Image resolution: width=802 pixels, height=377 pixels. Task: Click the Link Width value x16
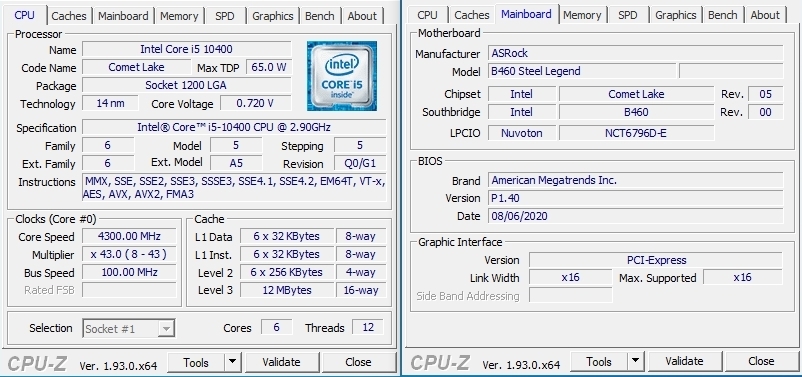click(571, 277)
